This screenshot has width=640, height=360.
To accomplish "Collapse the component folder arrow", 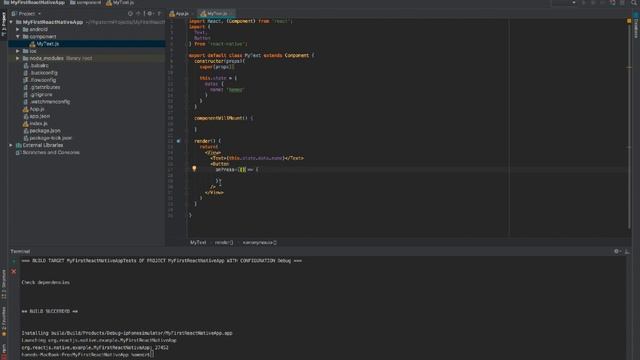I will [18, 36].
